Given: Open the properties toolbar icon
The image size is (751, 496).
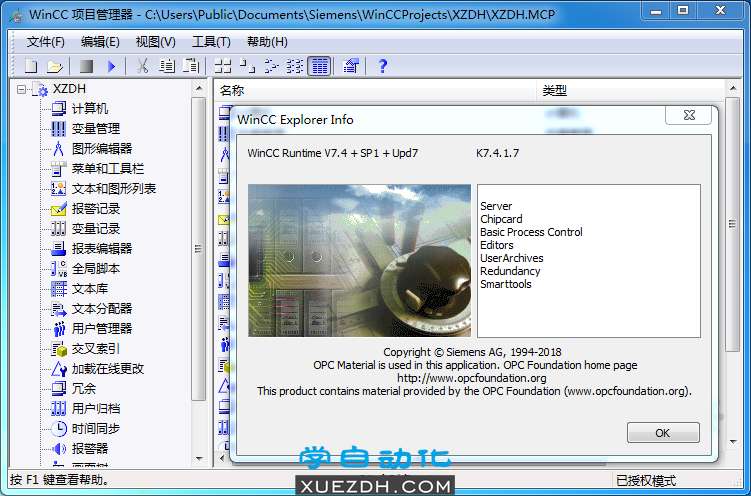Looking at the screenshot, I should (x=351, y=66).
